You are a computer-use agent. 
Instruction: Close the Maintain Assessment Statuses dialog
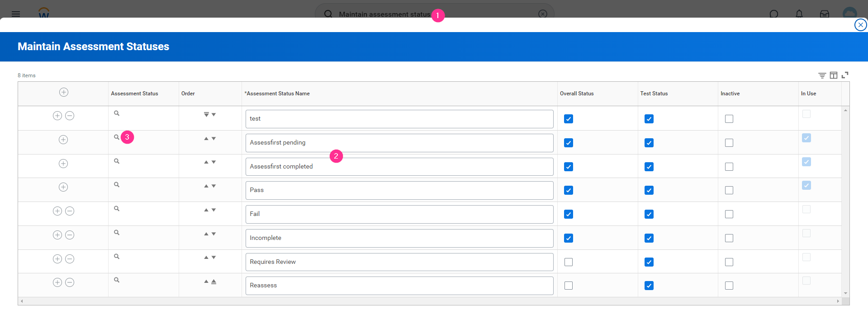pyautogui.click(x=860, y=25)
